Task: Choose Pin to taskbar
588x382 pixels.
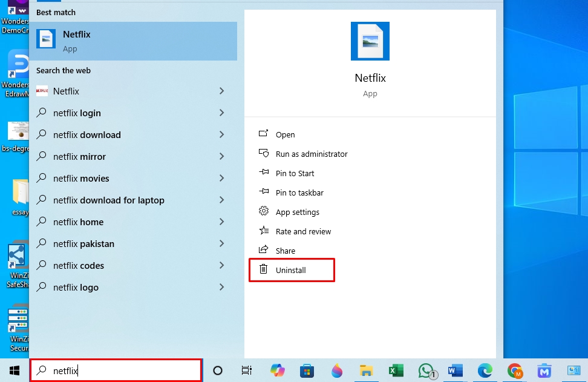Action: 291,193
